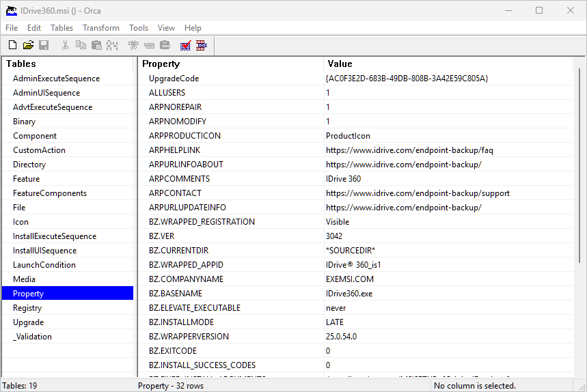Open the Tables menu
This screenshot has width=587, height=392.
62,28
